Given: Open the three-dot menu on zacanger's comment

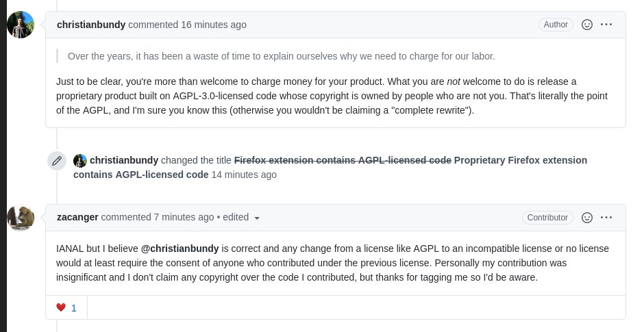Looking at the screenshot, I should click(x=606, y=218).
